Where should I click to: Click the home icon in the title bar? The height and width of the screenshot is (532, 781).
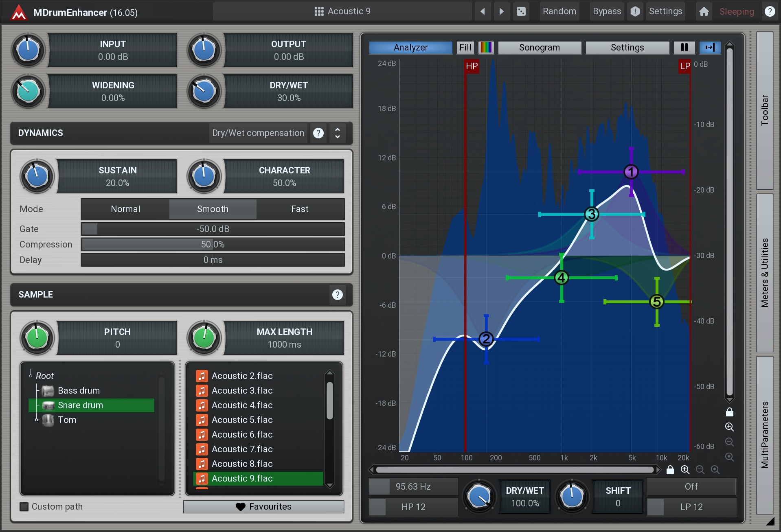coord(704,11)
